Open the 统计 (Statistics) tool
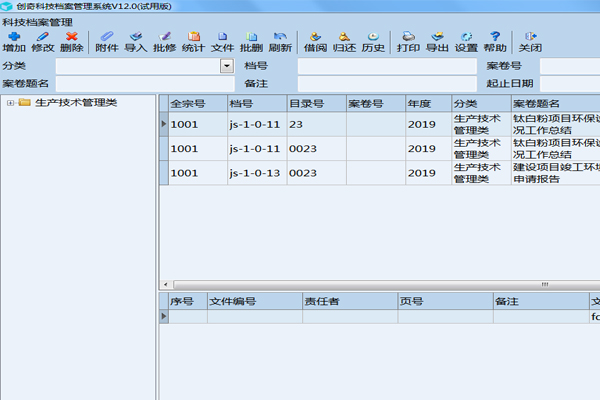 click(193, 41)
